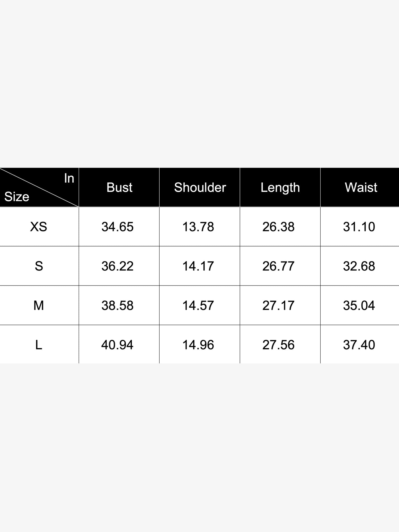Select the Length column header
This screenshot has width=399, height=532.
tap(280, 187)
